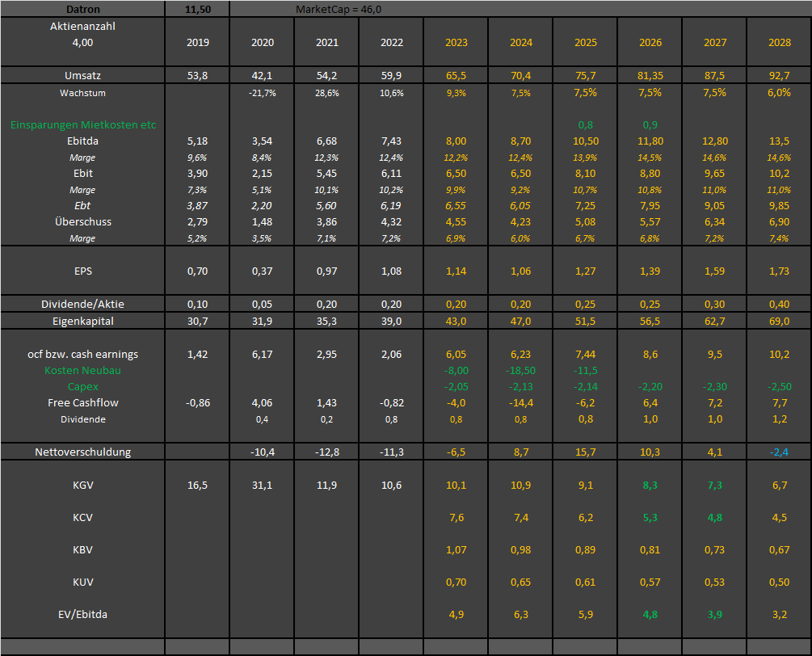The width and height of the screenshot is (812, 656).
Task: Select Nettoverschuldung 2025 value "15,7"
Action: [x=585, y=452]
